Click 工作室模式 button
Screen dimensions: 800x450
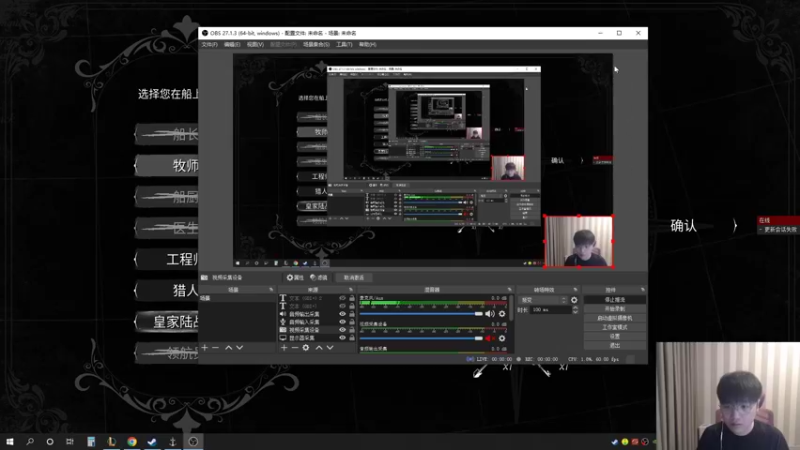(x=614, y=328)
